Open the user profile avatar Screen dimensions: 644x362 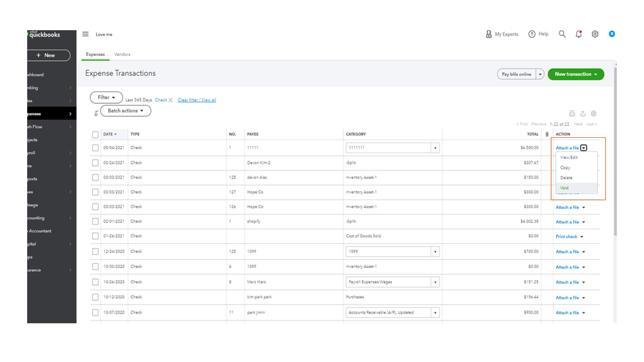(612, 34)
